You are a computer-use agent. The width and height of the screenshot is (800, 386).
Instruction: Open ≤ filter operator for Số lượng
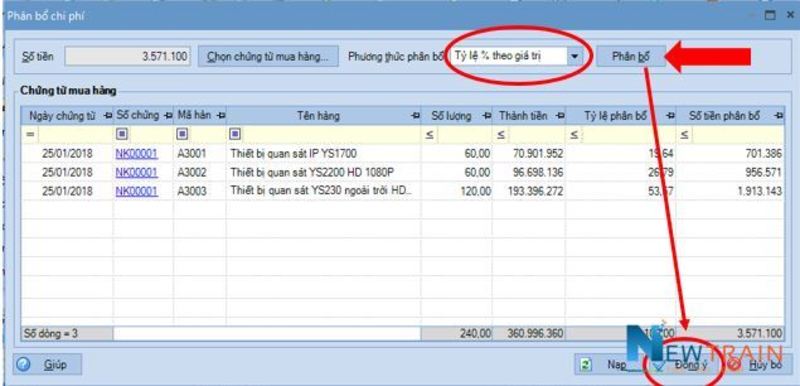tap(430, 135)
